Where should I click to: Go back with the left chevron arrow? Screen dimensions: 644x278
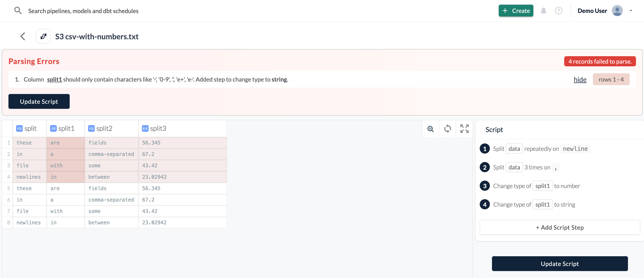(23, 36)
